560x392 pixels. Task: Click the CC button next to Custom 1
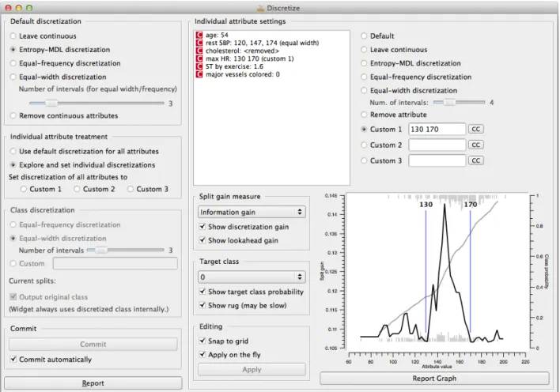tap(475, 130)
